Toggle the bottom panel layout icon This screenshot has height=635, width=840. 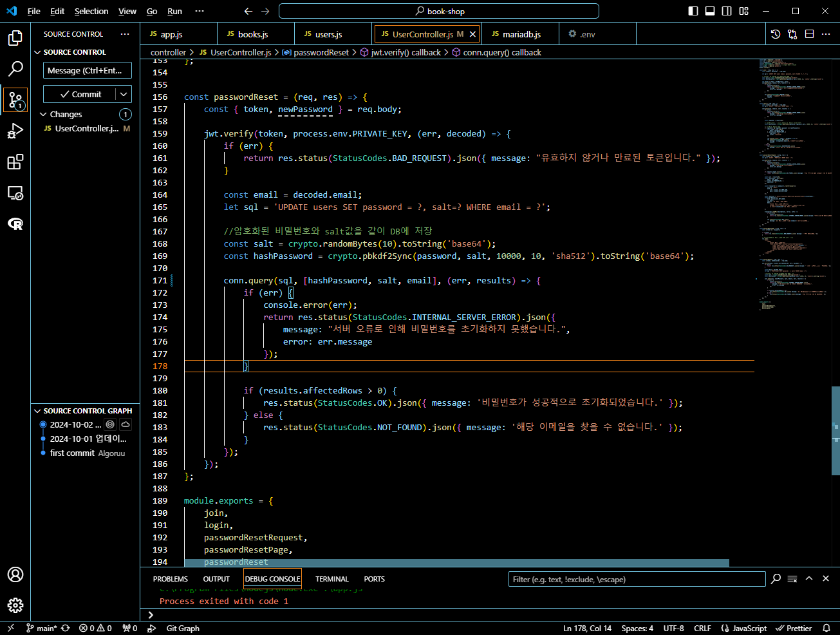click(x=710, y=11)
